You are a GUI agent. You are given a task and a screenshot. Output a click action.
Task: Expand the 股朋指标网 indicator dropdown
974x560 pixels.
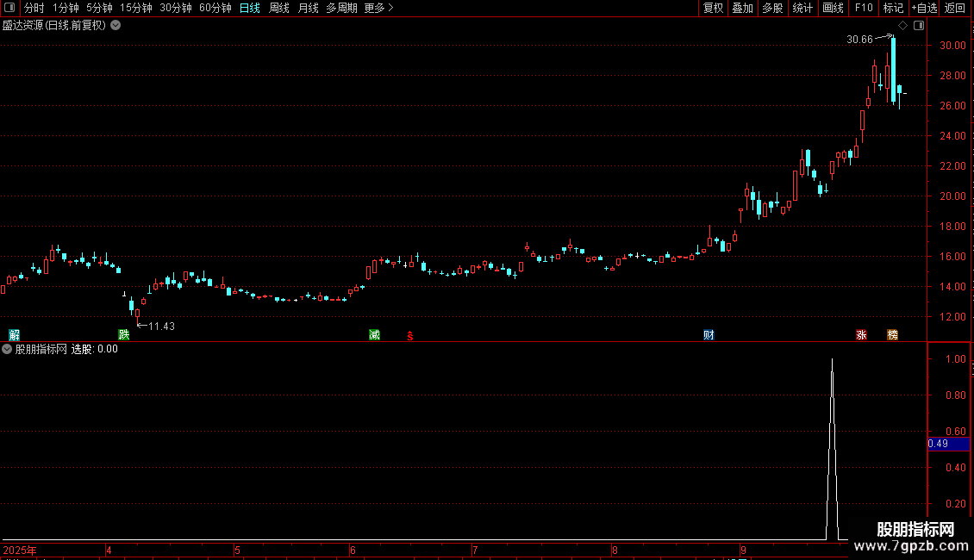click(7, 349)
